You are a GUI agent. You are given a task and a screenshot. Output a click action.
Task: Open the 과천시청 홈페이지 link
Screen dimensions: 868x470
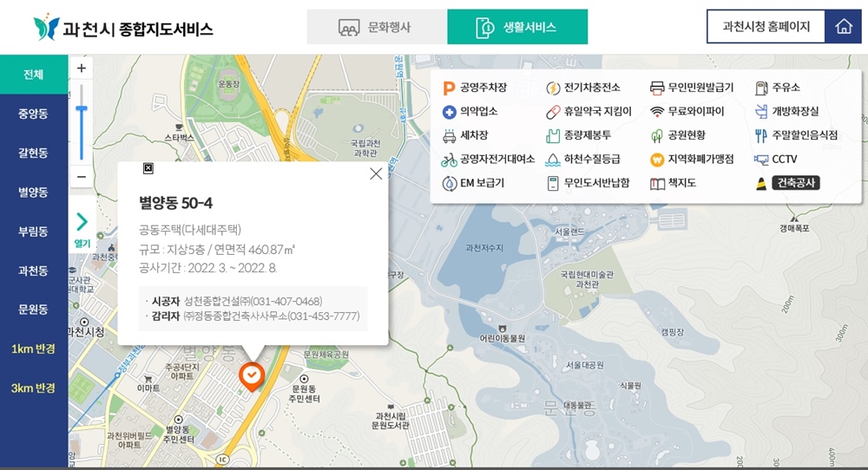tap(766, 27)
